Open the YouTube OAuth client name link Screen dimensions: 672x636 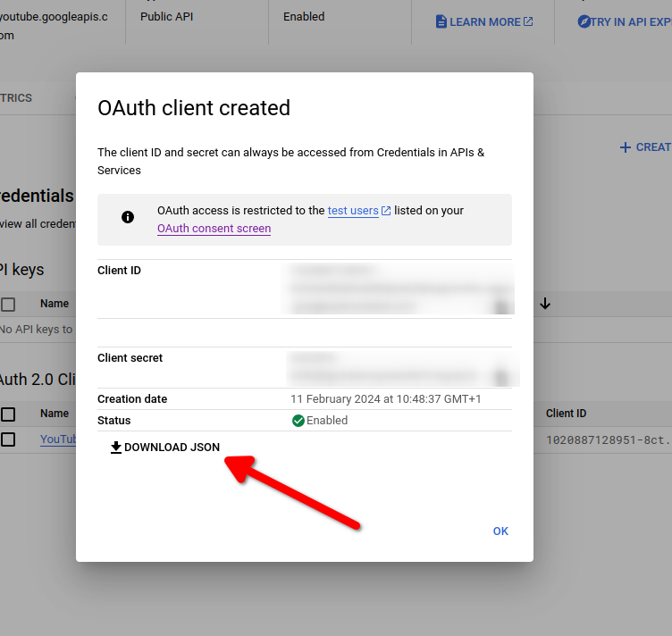58,439
